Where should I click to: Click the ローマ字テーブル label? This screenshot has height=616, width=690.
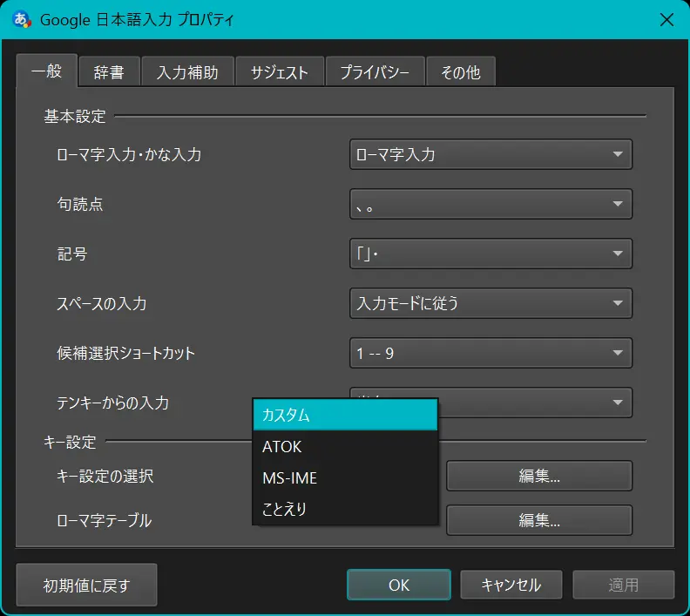click(105, 520)
